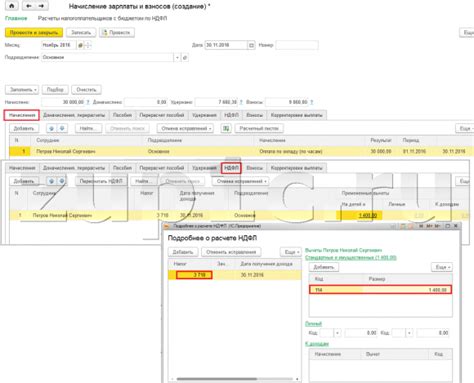Click the horizontal scrollbar in dialog's left table
Screen dimensions: 474x383
(217, 379)
